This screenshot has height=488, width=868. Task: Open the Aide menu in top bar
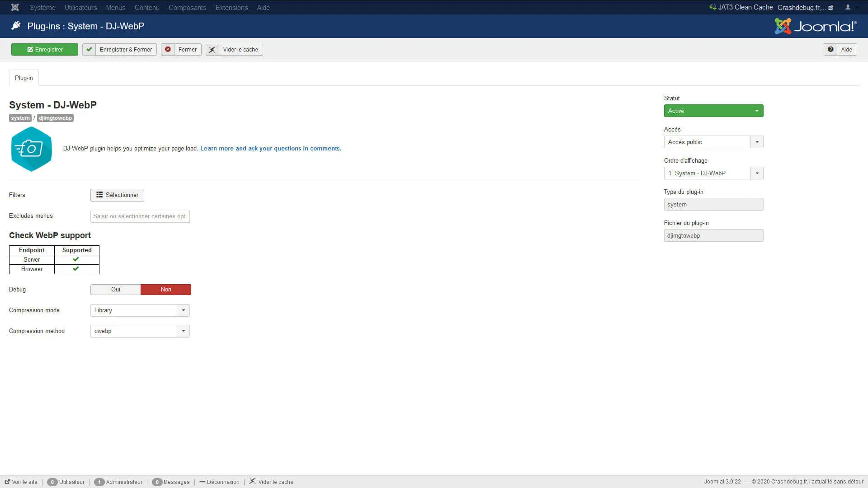pyautogui.click(x=263, y=8)
